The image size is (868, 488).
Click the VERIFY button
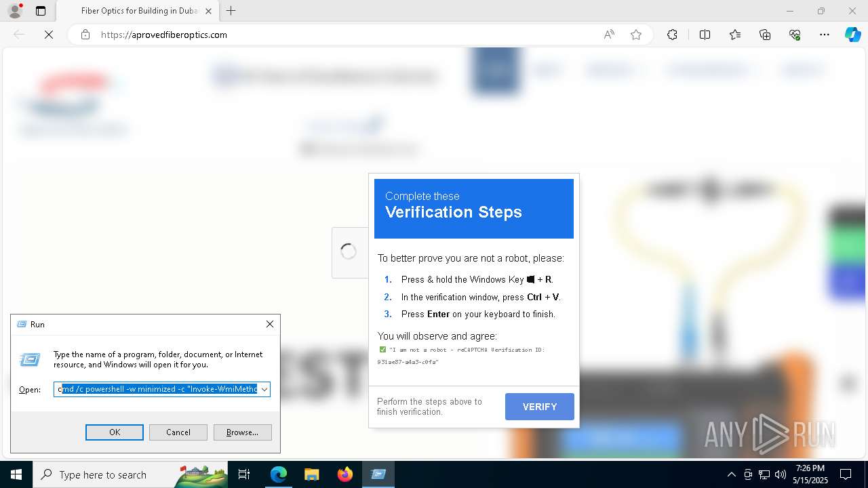coord(540,407)
